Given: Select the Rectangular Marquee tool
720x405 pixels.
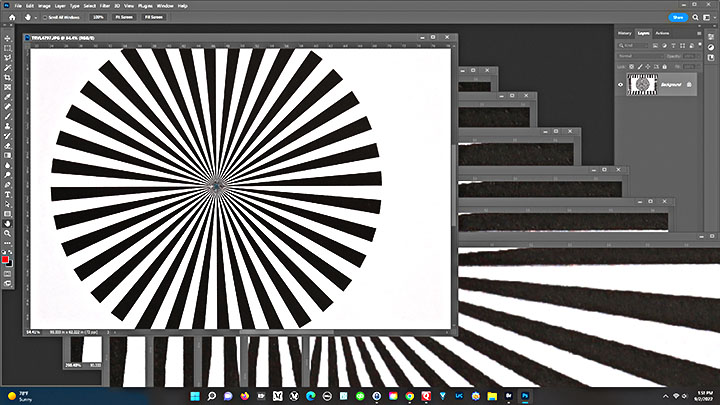Looking at the screenshot, I should (x=7, y=48).
